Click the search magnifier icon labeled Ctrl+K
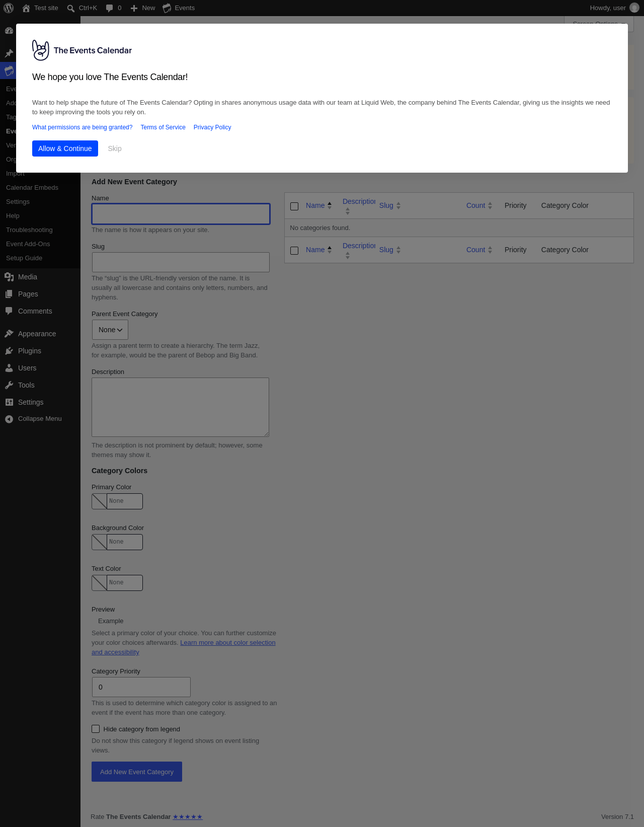The height and width of the screenshot is (827, 644). [x=71, y=8]
